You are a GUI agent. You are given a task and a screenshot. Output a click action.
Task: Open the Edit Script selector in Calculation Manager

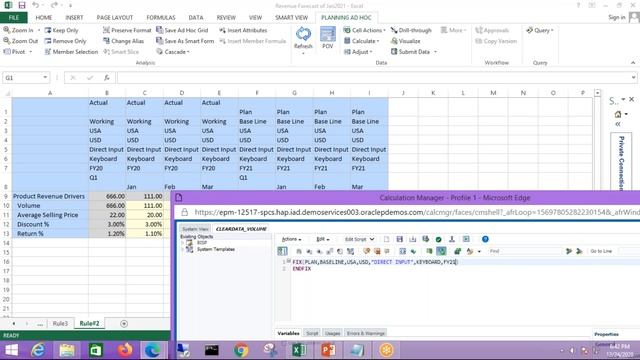[359, 239]
